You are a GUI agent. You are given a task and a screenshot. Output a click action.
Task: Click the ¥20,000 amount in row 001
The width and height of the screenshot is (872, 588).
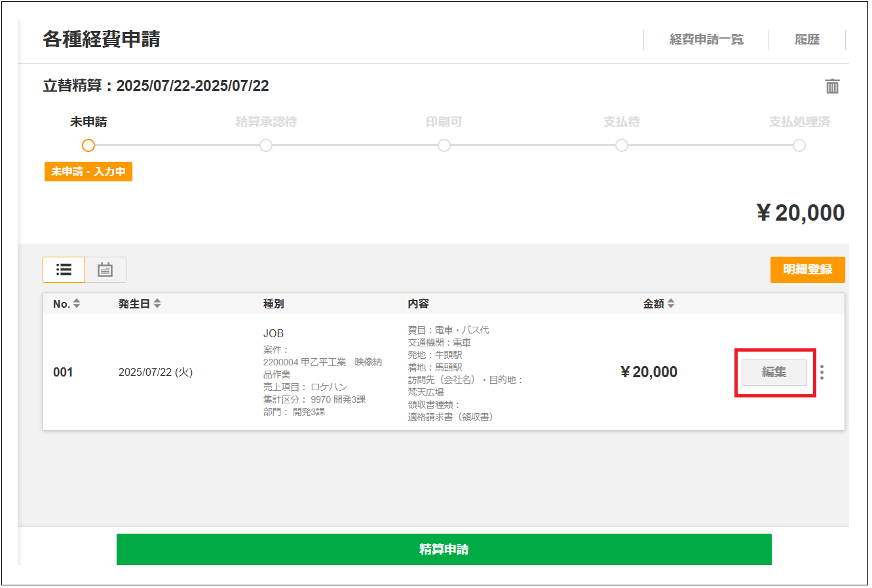(649, 373)
